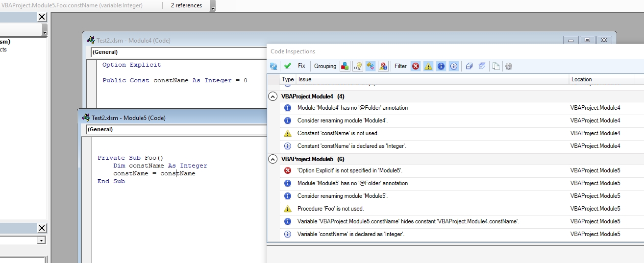
Task: Group results by location icon
Action: click(371, 66)
